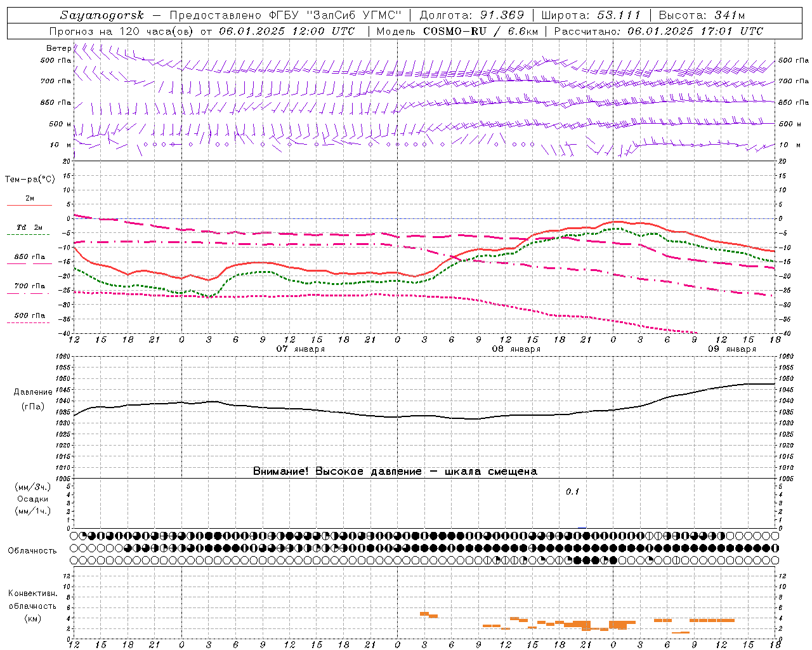
Task: Click the 'Модель COSMO-RU / 6.6км' label
Action: tap(457, 31)
